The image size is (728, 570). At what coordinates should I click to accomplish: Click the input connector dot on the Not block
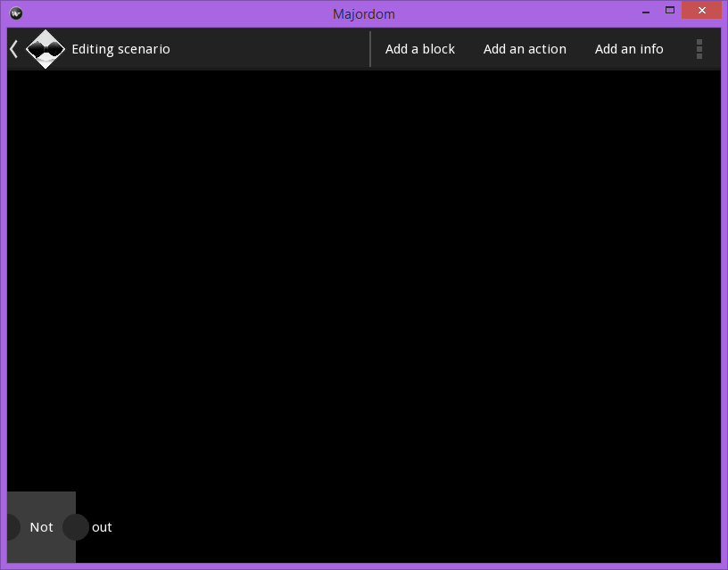click(x=9, y=527)
